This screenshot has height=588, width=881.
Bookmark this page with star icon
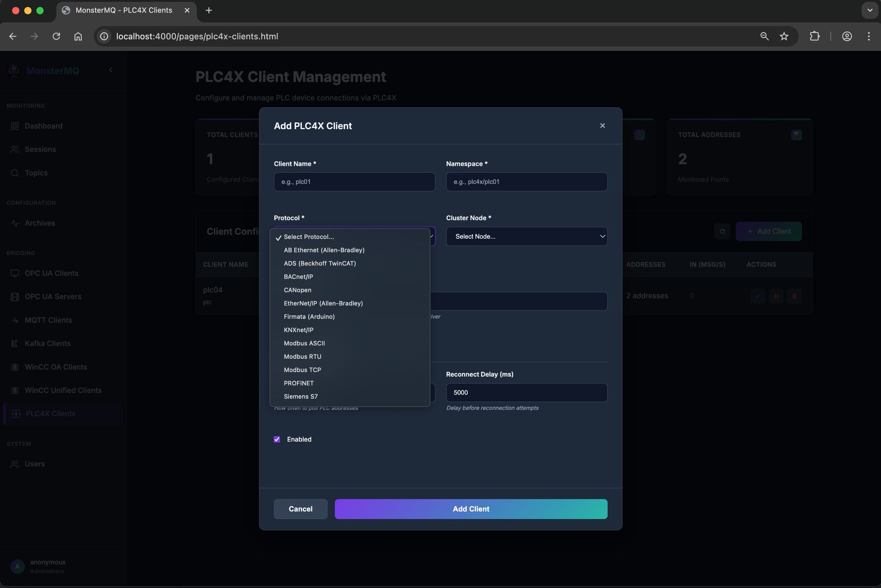[x=784, y=37]
